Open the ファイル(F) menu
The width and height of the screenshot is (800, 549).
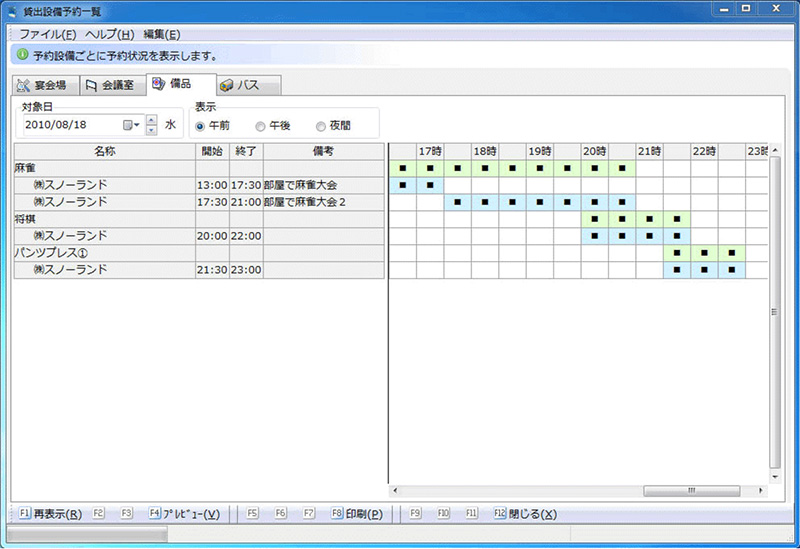[47, 35]
